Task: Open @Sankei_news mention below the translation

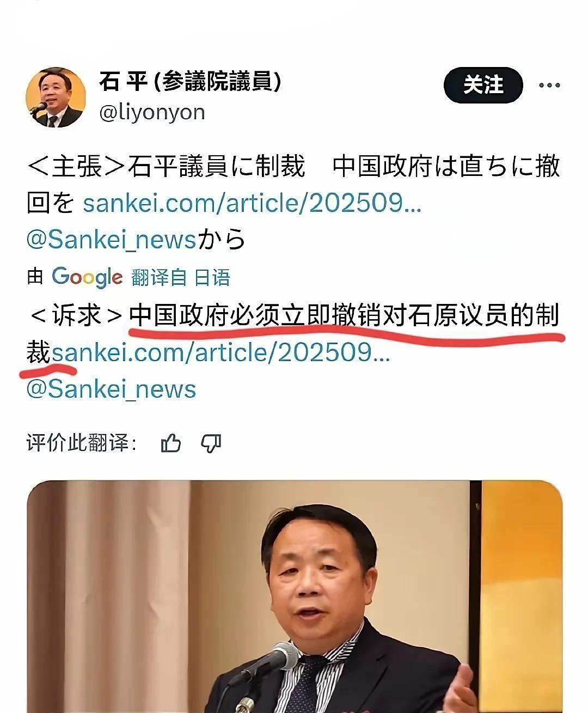Action: click(111, 389)
